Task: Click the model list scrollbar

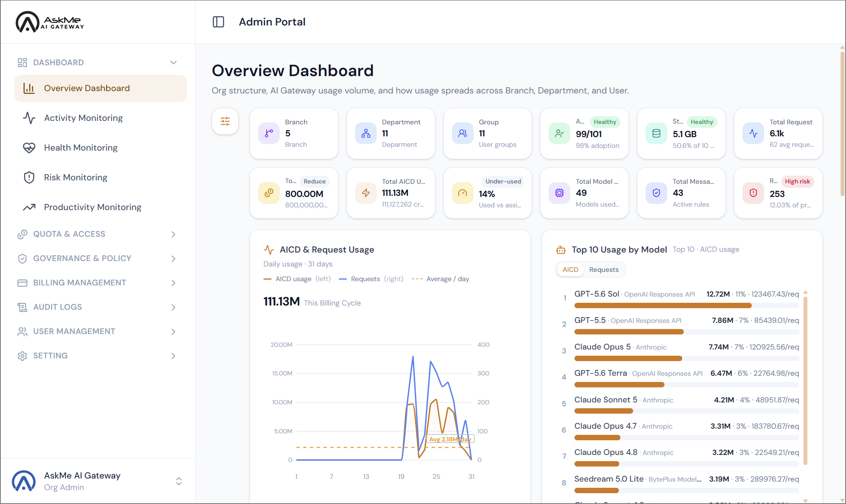Action: coord(805,380)
